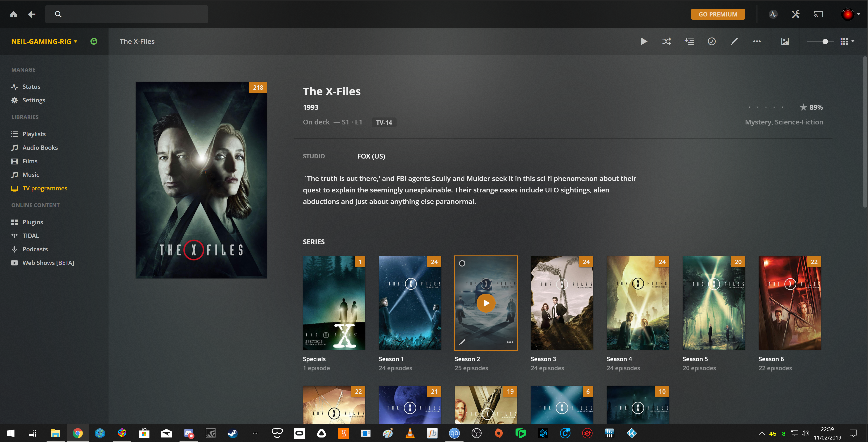This screenshot has height=442, width=868.
Task: Open the Season 6 poster
Action: point(790,303)
